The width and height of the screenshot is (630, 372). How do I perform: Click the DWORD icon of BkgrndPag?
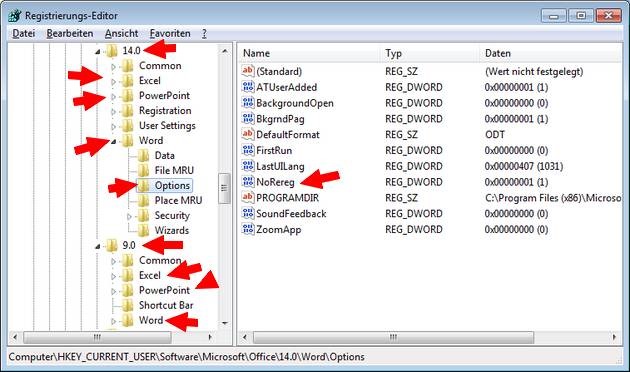(x=248, y=119)
